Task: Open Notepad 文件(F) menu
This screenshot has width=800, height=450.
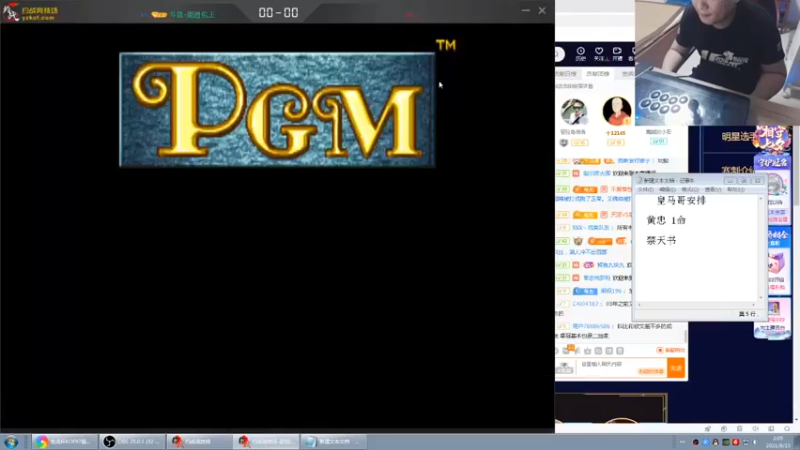Action: 645,190
